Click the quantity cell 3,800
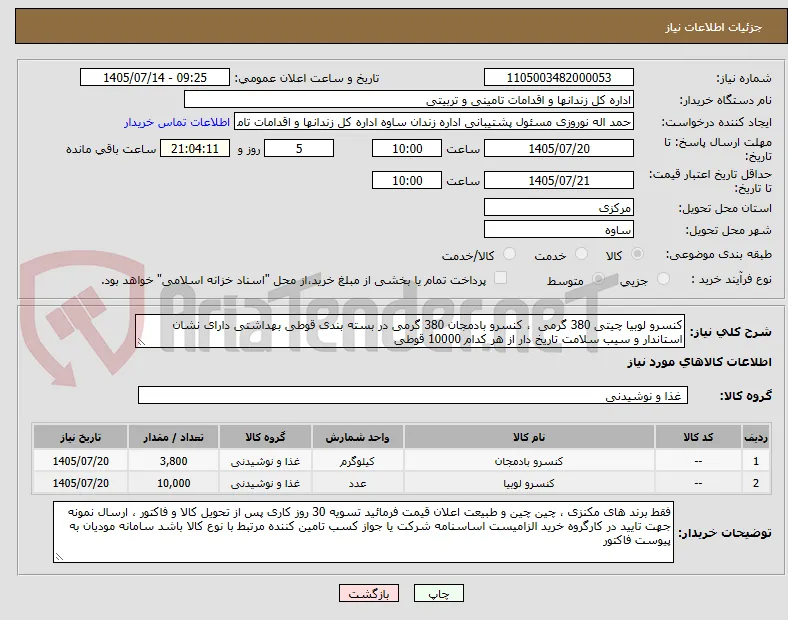The image size is (788, 620). pos(173,461)
